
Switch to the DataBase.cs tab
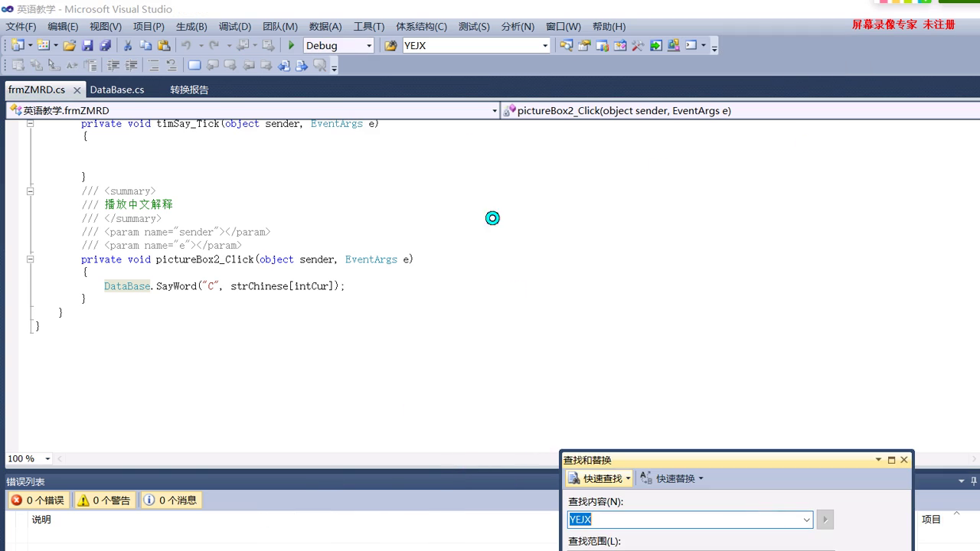[x=117, y=90]
